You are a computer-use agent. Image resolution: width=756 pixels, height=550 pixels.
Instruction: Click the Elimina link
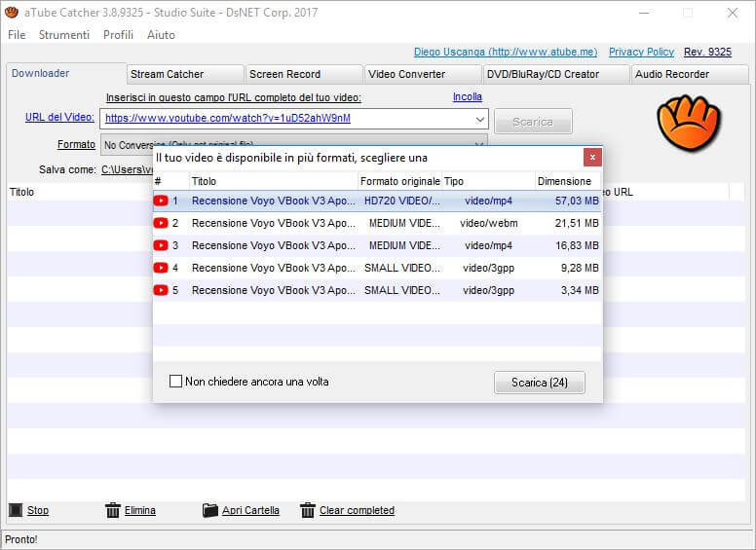click(x=140, y=510)
